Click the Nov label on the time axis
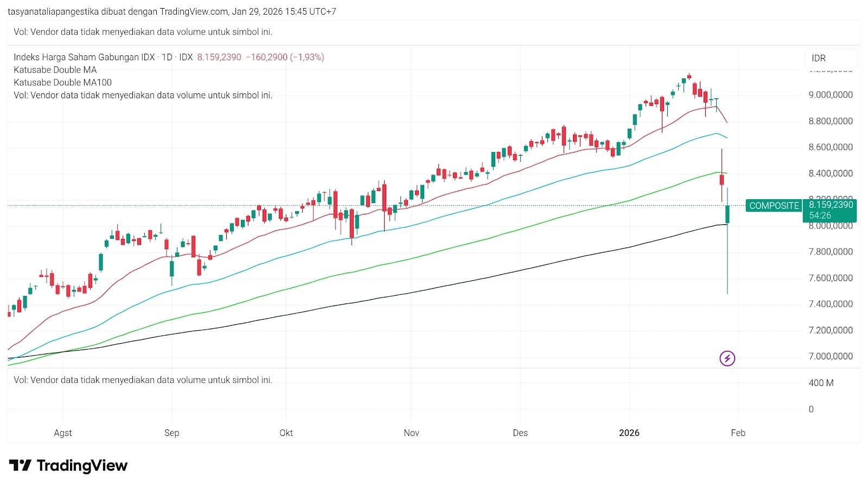This screenshot has height=488, width=868. point(411,433)
